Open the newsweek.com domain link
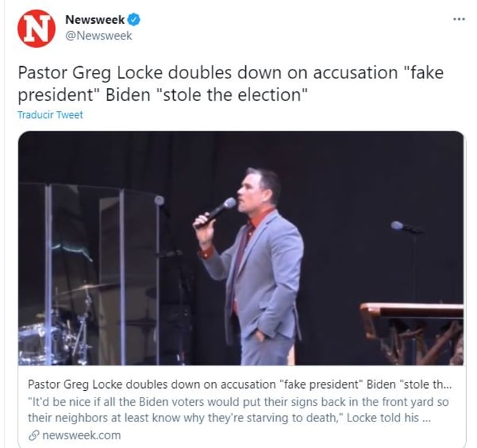The image size is (477, 448). (x=81, y=435)
